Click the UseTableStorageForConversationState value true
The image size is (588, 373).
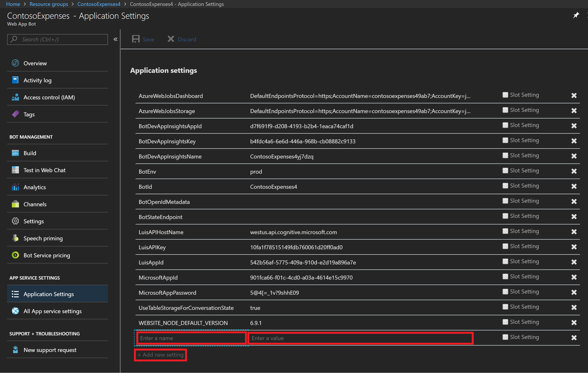click(255, 308)
